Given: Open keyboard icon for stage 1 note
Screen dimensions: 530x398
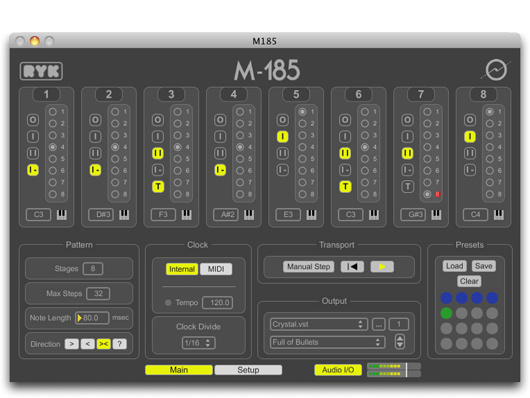Looking at the screenshot, I should click(62, 214).
